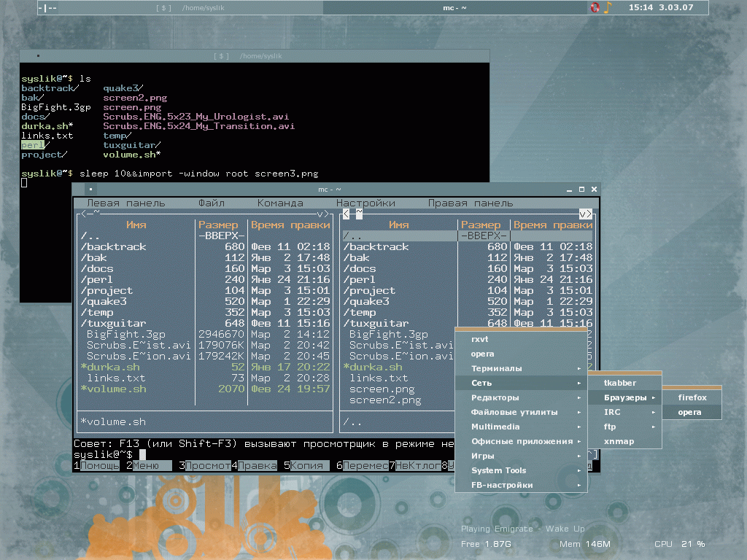Viewport: 747px width, 560px height.
Task: Select *volume.sh in the left panel file list
Action: [205, 389]
